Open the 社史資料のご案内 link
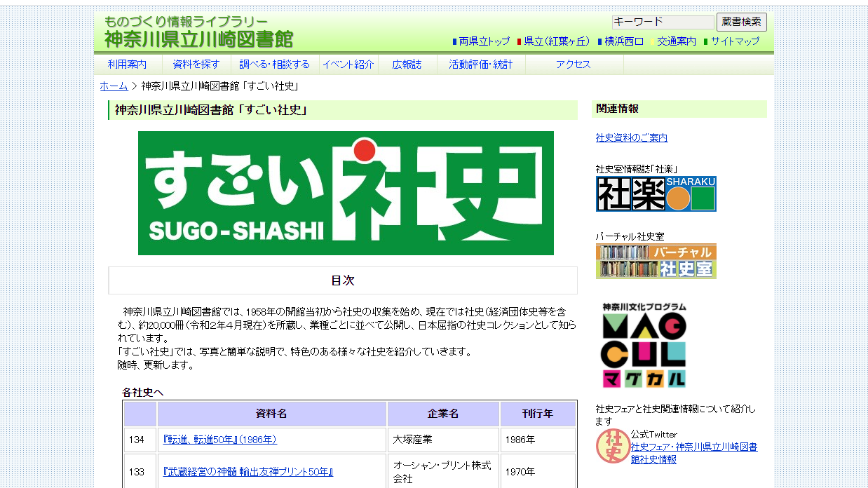868x488 pixels. click(632, 138)
